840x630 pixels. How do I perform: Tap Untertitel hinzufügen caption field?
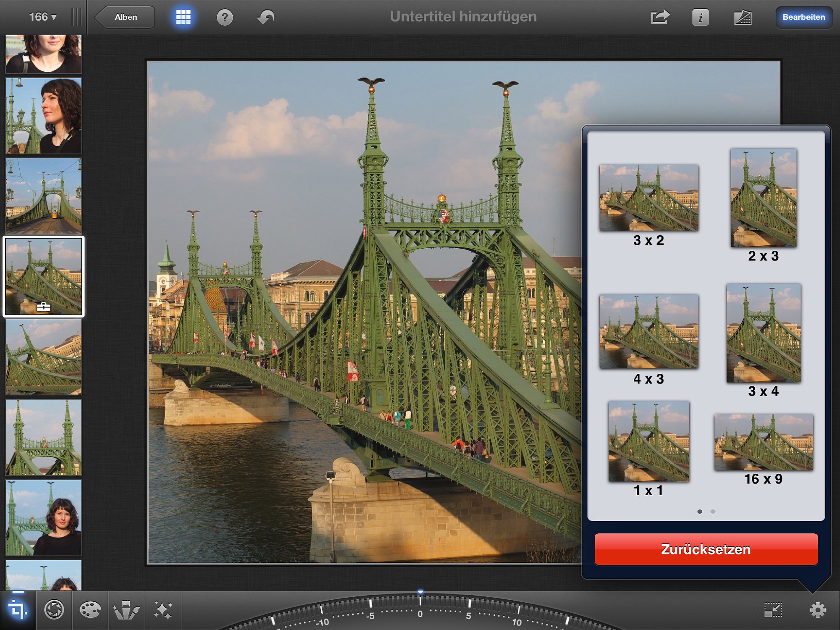coord(463,16)
